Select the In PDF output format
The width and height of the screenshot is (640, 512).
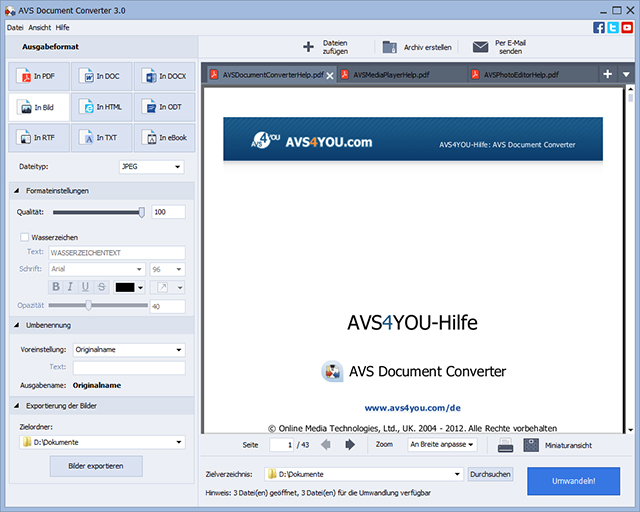coord(39,76)
